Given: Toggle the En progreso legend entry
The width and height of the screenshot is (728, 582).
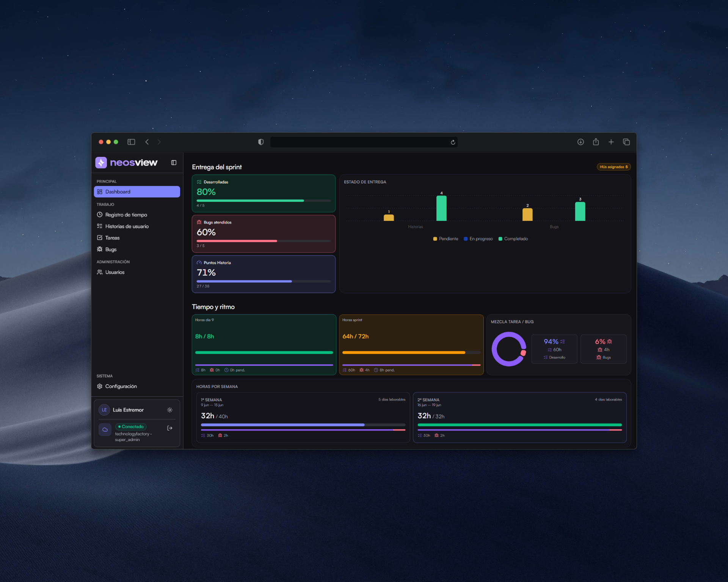Looking at the screenshot, I should pyautogui.click(x=478, y=239).
